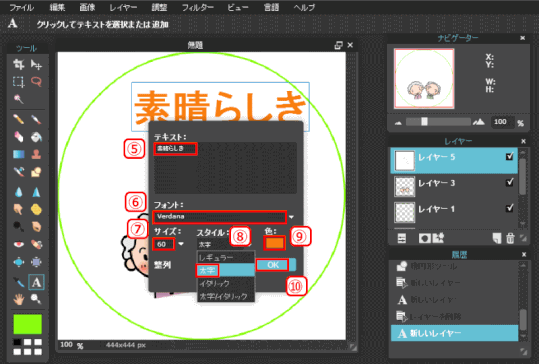The width and height of the screenshot is (539, 364).
Task: Select the Bloat tool
Action: pos(19,262)
